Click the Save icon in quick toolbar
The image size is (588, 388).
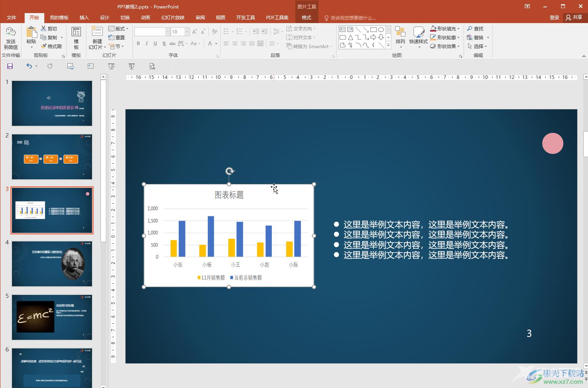[x=10, y=66]
